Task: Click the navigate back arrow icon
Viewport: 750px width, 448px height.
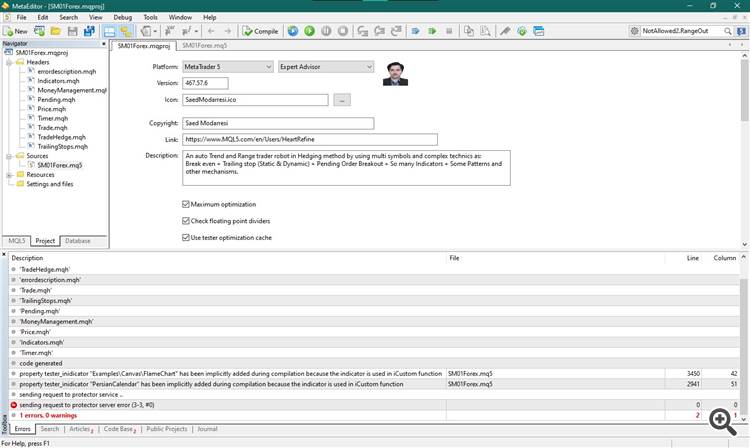Action: coord(211,31)
